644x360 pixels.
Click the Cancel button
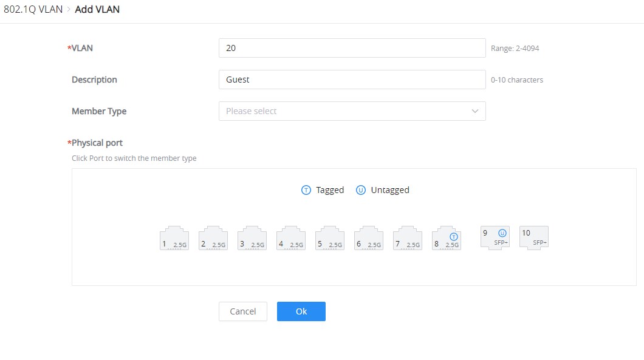(243, 311)
